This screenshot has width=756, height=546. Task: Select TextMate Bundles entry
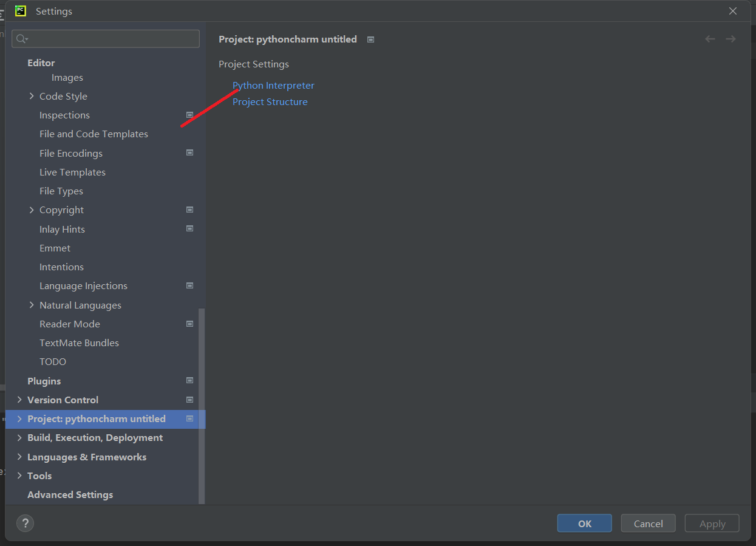pos(79,343)
